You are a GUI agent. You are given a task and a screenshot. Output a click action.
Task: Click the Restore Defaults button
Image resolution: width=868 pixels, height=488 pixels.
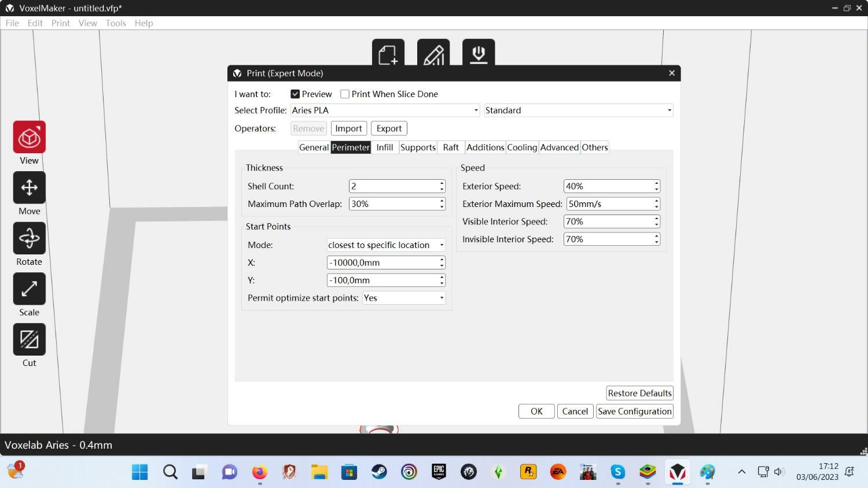(x=639, y=393)
